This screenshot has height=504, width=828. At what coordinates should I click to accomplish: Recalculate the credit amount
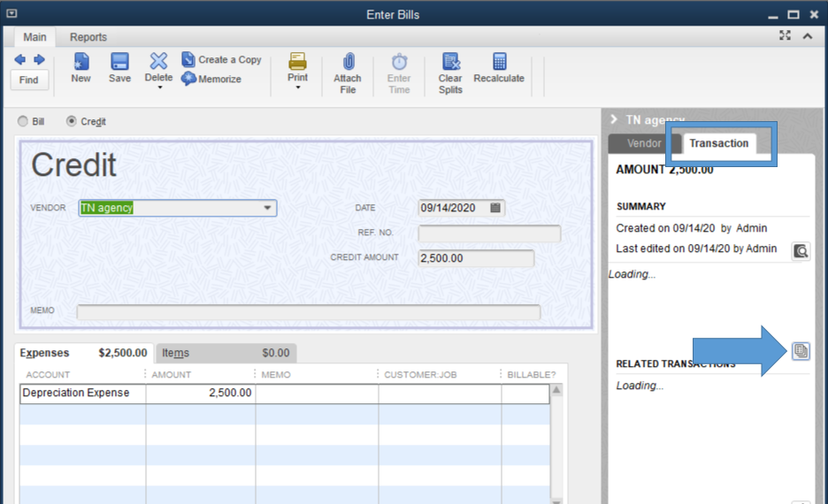click(x=499, y=67)
